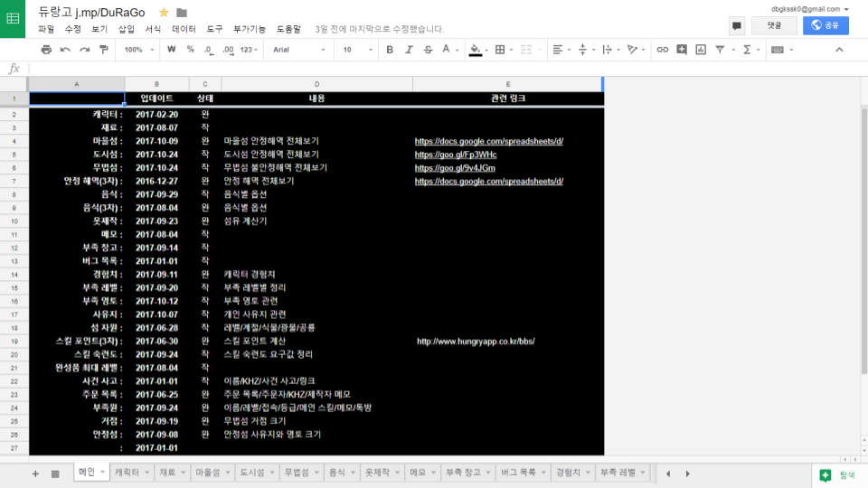Click the 댓글 button
Image resolution: width=868 pixels, height=488 pixels.
(774, 25)
